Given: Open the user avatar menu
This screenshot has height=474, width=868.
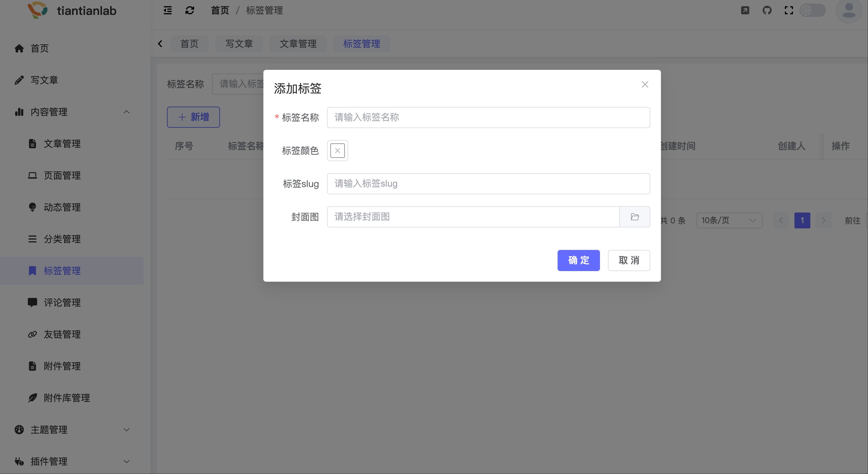Looking at the screenshot, I should 849,11.
